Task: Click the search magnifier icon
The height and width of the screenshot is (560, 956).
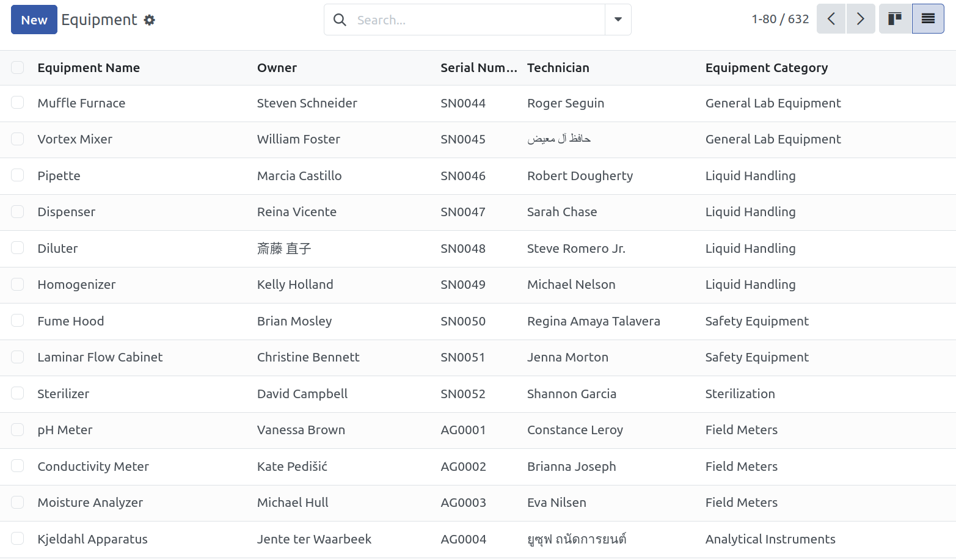Action: [340, 20]
